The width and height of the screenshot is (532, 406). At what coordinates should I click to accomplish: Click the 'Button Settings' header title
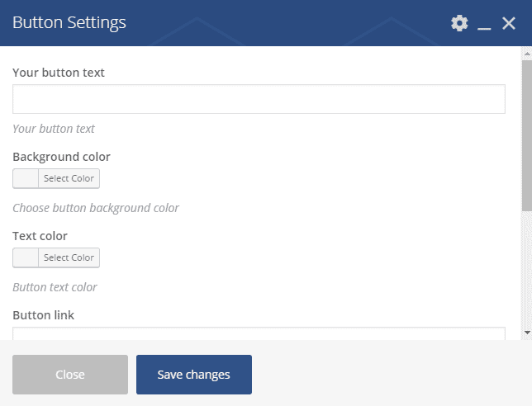(69, 23)
